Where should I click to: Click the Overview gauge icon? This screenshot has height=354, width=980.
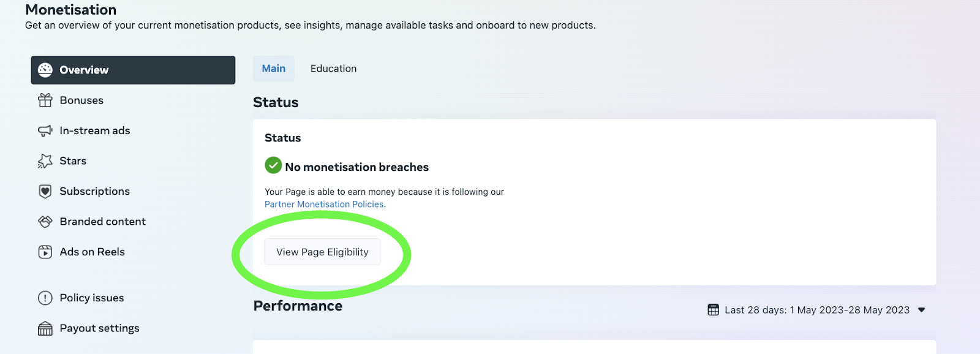(45, 70)
